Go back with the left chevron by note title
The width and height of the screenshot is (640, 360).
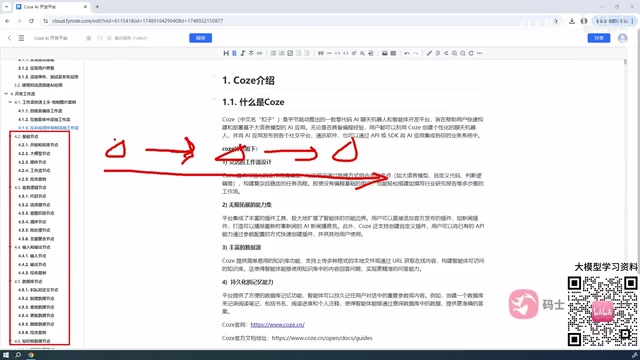[9, 38]
